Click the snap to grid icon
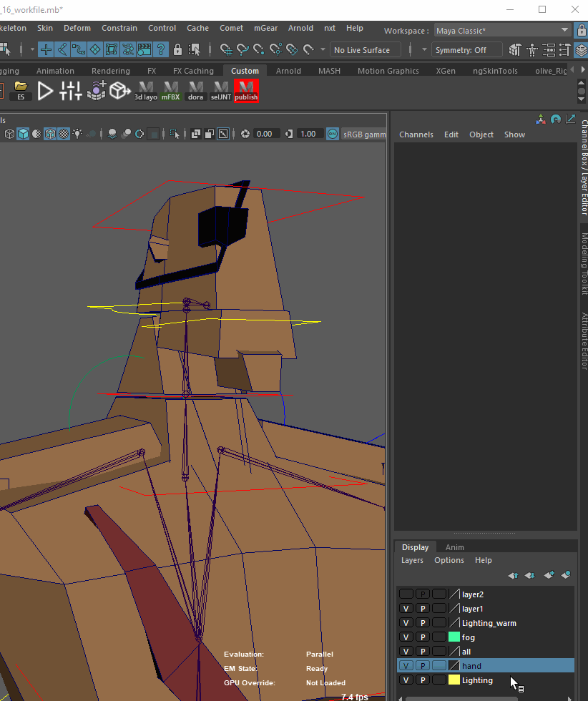 coord(225,50)
